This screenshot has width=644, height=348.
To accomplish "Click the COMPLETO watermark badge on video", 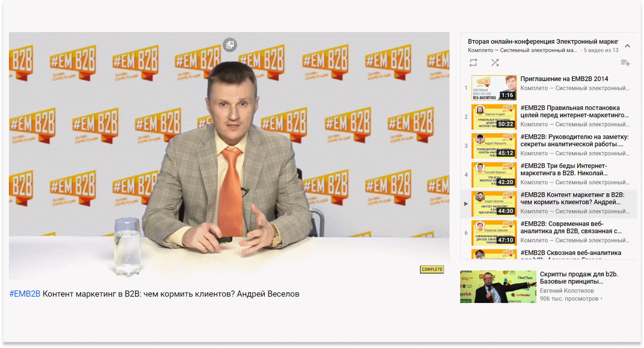I will (432, 269).
